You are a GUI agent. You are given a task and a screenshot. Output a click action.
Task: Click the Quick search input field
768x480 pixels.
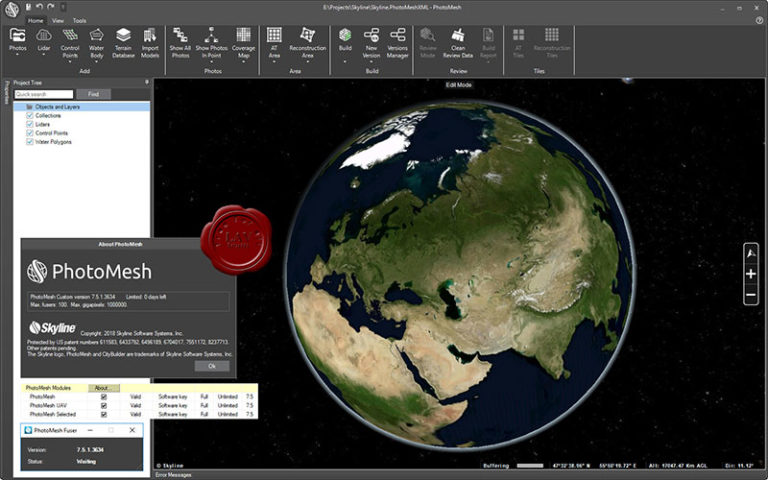[x=43, y=94]
